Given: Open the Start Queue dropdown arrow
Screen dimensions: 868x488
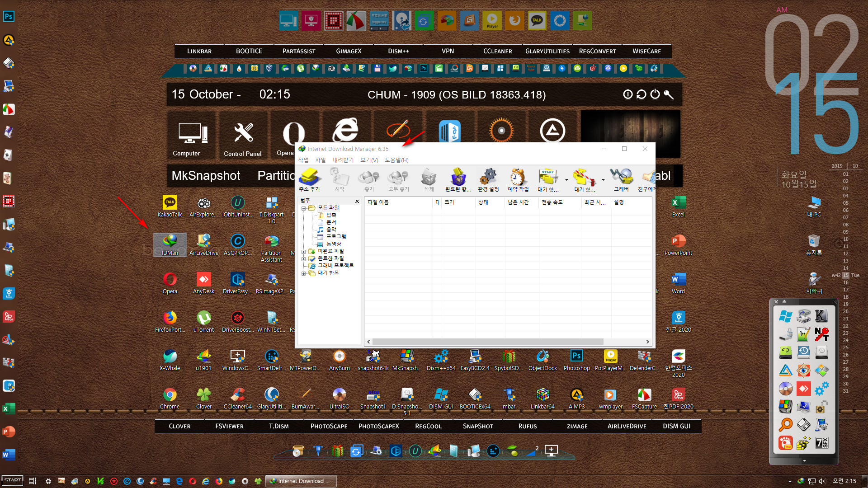Looking at the screenshot, I should 566,180.
